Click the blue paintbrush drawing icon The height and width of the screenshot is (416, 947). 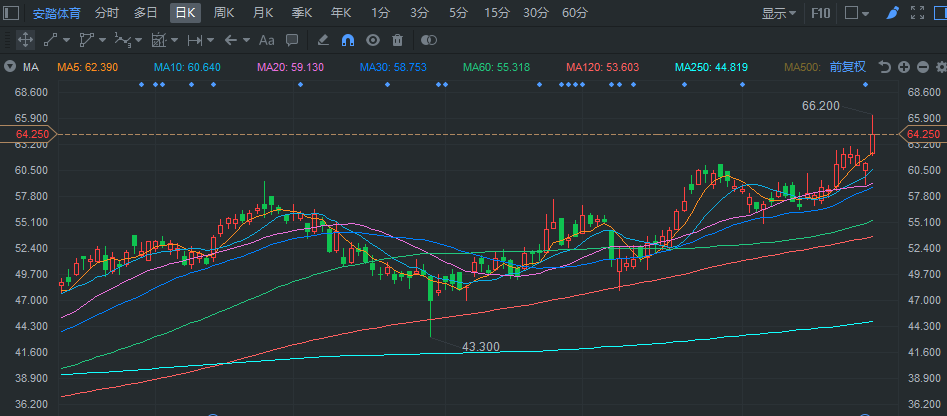pyautogui.click(x=893, y=13)
